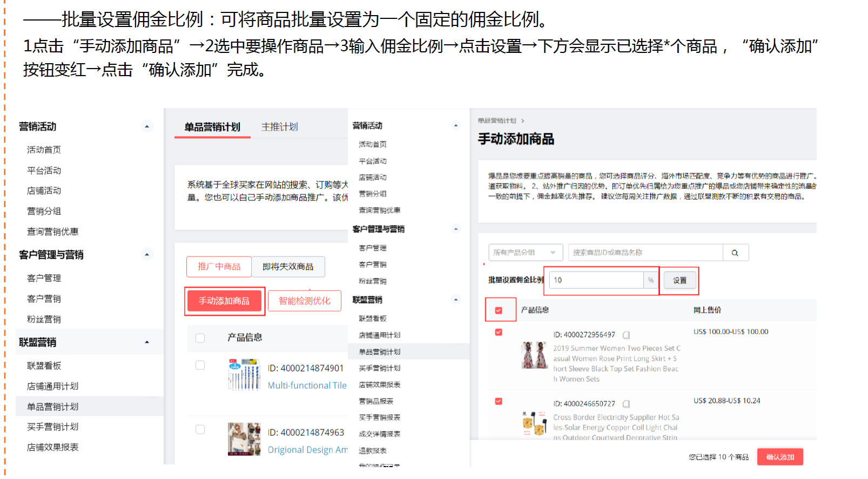
Task: Open 成交详情报表 in middle sidebar
Action: (x=380, y=434)
